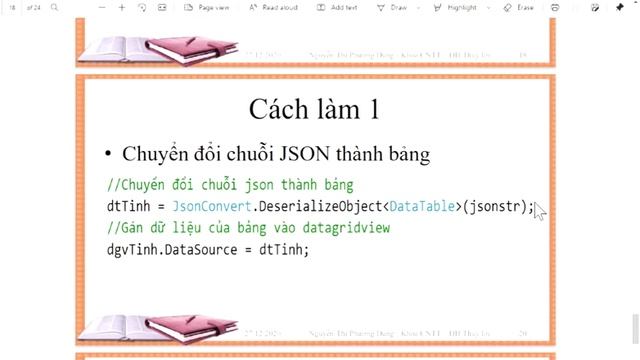Image resolution: width=640 pixels, height=360 pixels.
Task: Click the code line "dgvTinh.DataSource = dtTinh;"
Action: (208, 249)
